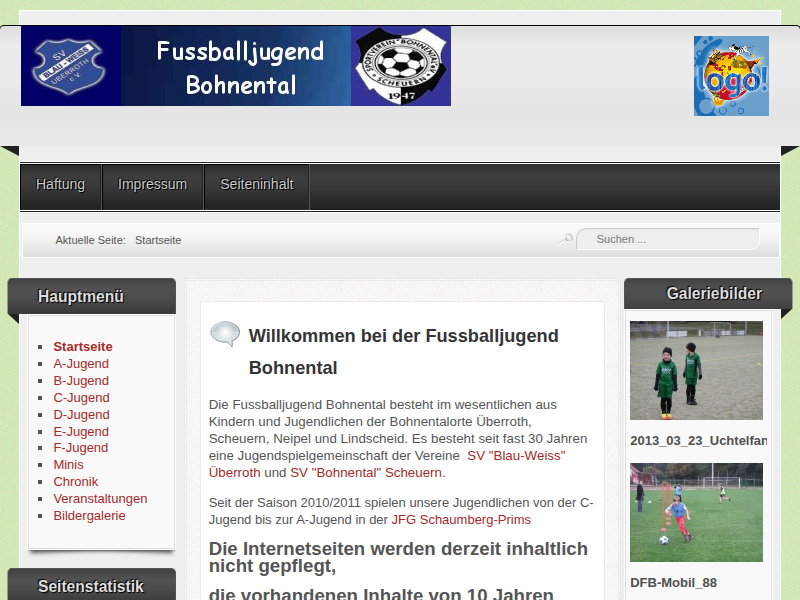Image resolution: width=800 pixels, height=600 pixels.
Task: Click the colorful logo! image in header
Action: coord(731,76)
